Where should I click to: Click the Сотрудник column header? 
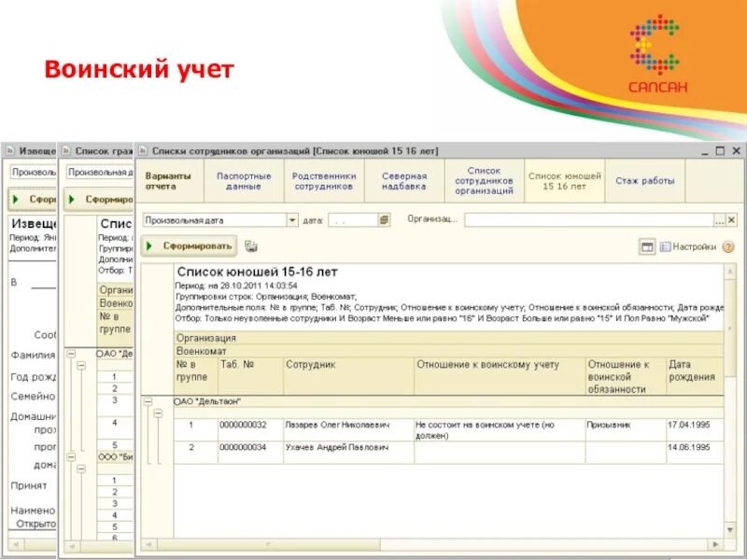click(x=348, y=376)
